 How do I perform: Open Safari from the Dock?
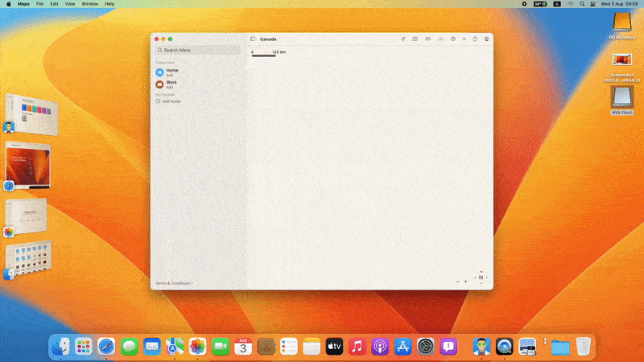coord(106,347)
